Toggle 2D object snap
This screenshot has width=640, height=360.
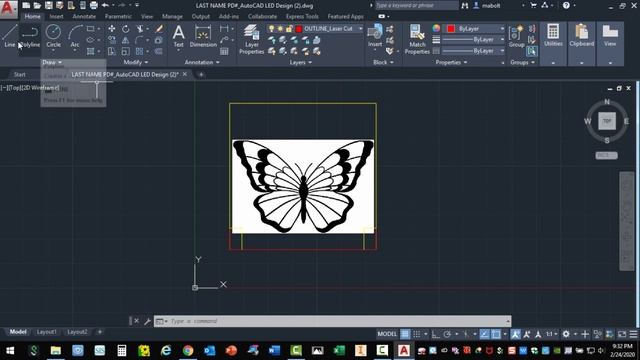point(496,334)
